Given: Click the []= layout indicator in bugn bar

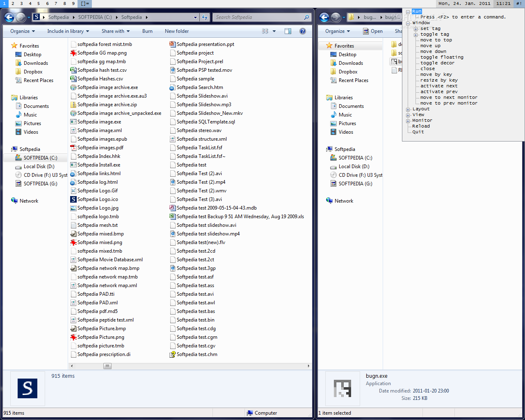Looking at the screenshot, I should coord(84,4).
